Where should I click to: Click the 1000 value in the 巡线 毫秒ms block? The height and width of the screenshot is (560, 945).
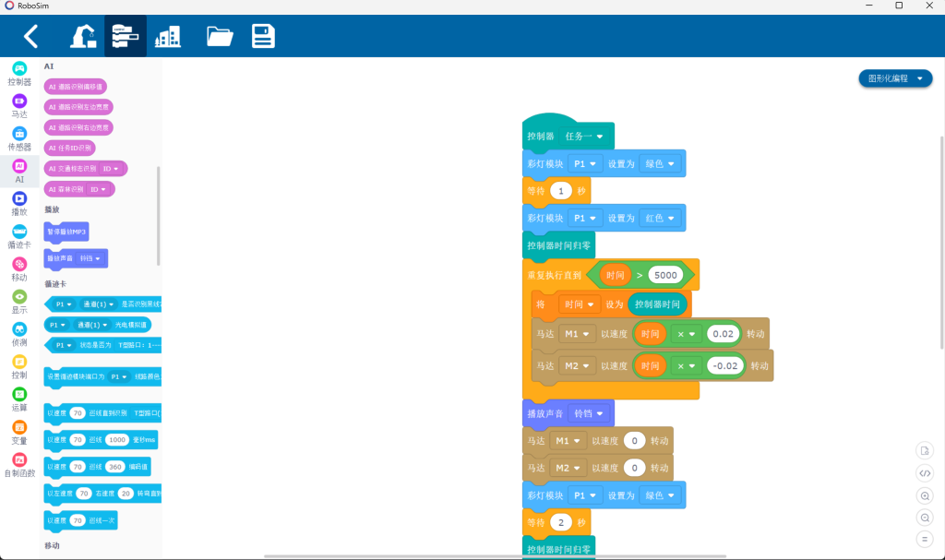[117, 440]
